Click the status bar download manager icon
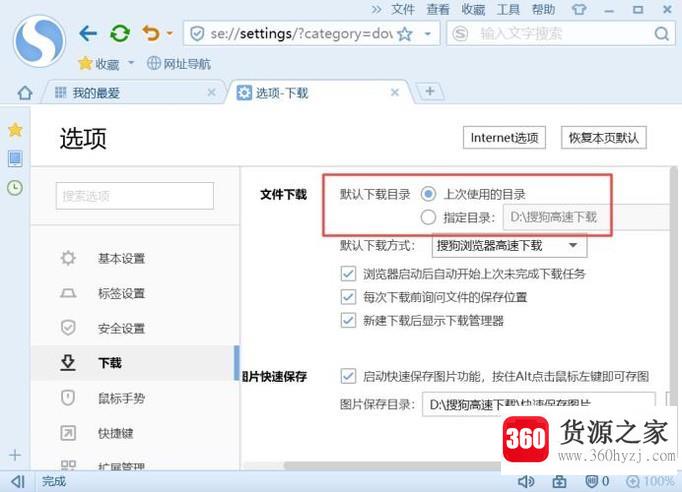This screenshot has height=492, width=682. tap(559, 481)
